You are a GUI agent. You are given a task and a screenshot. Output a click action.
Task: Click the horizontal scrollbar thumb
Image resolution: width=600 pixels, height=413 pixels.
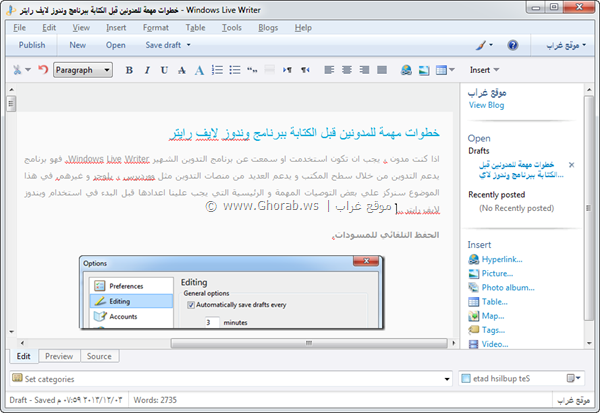tap(309, 343)
